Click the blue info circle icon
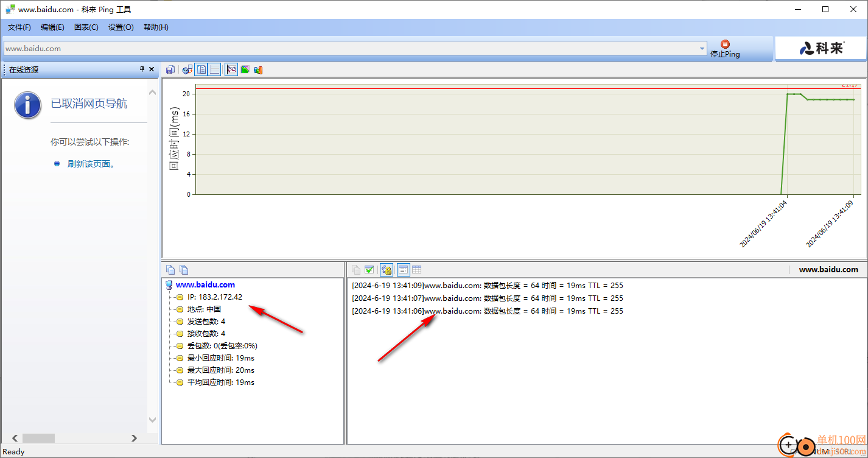Screen dimensions: 868x458 [x=28, y=105]
